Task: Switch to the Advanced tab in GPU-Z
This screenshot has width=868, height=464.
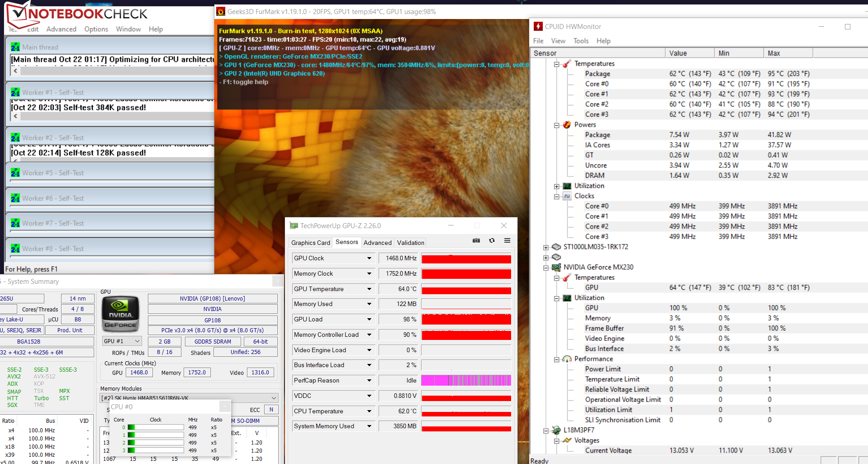Action: 378,243
